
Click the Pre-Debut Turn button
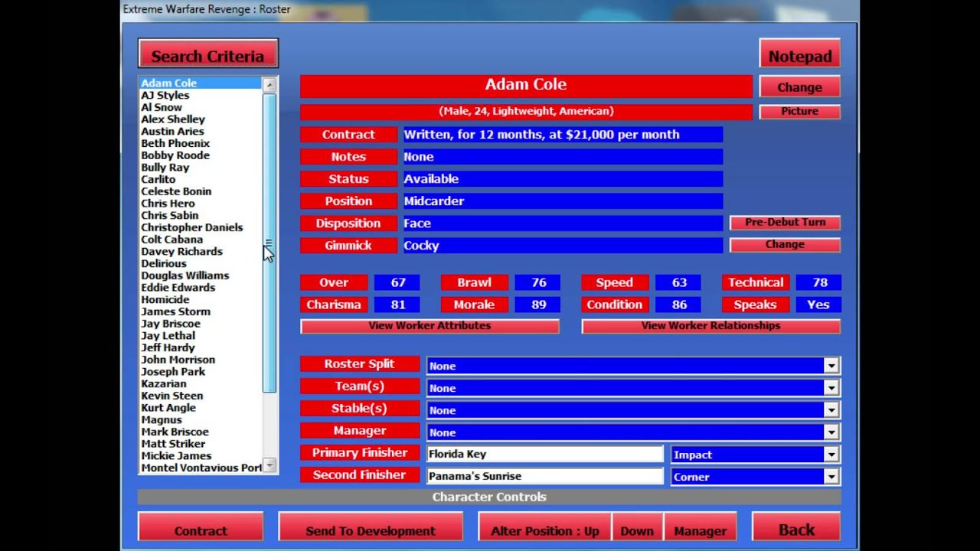pos(785,223)
